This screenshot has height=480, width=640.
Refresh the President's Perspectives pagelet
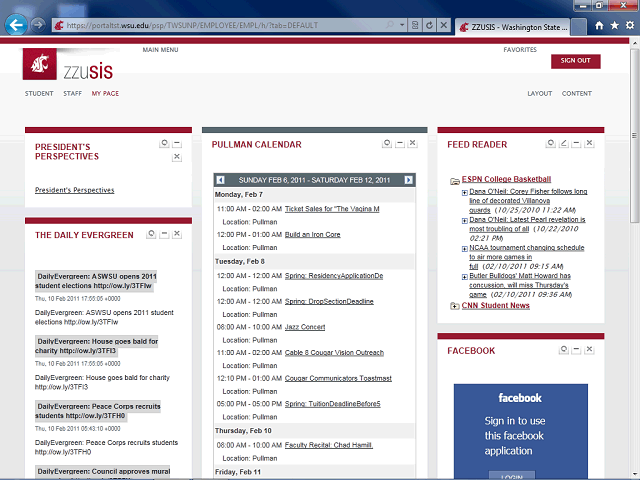[164, 144]
